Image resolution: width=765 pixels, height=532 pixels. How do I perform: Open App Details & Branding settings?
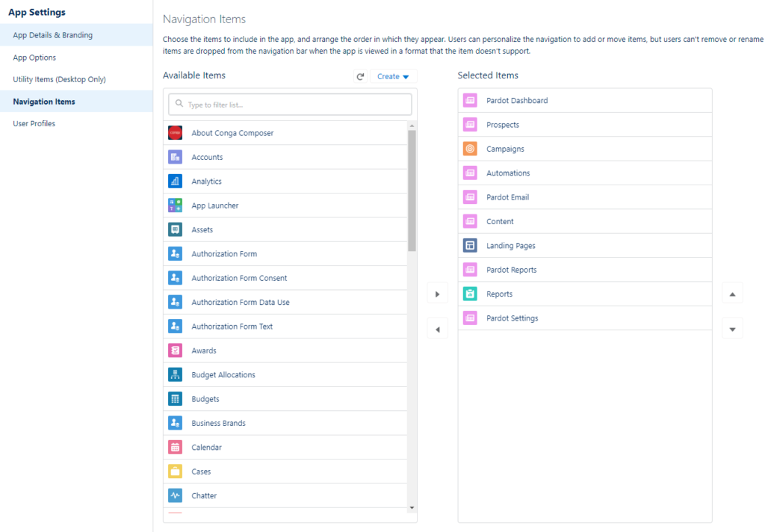point(76,35)
